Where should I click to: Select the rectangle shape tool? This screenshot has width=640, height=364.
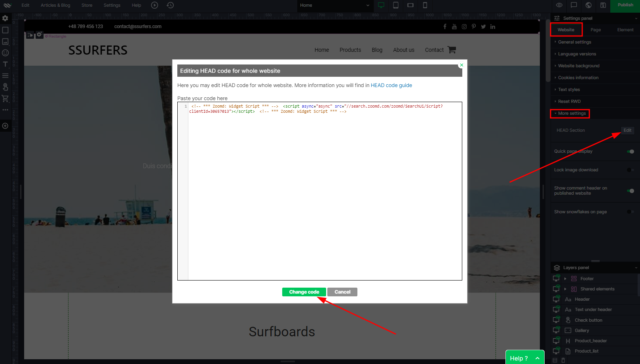click(5, 30)
